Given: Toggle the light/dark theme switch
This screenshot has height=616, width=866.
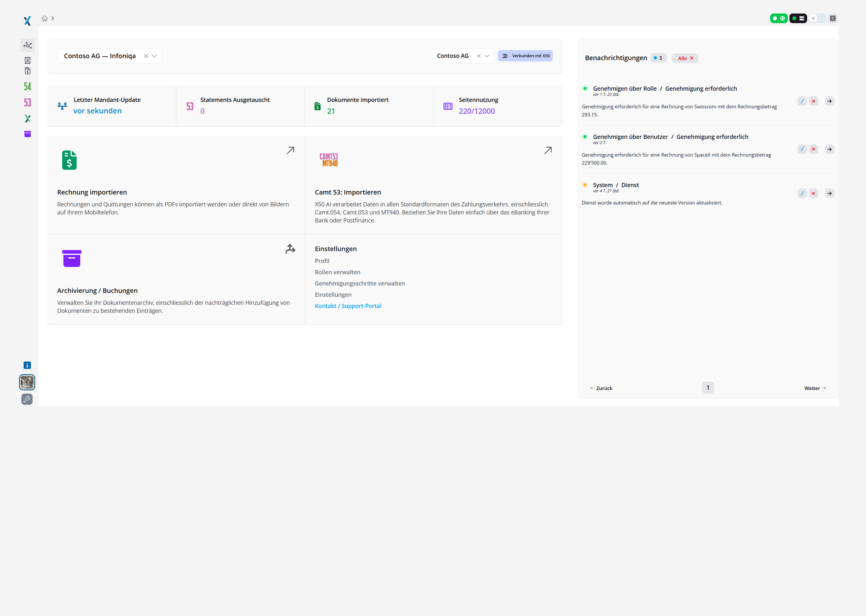Looking at the screenshot, I should click(818, 18).
